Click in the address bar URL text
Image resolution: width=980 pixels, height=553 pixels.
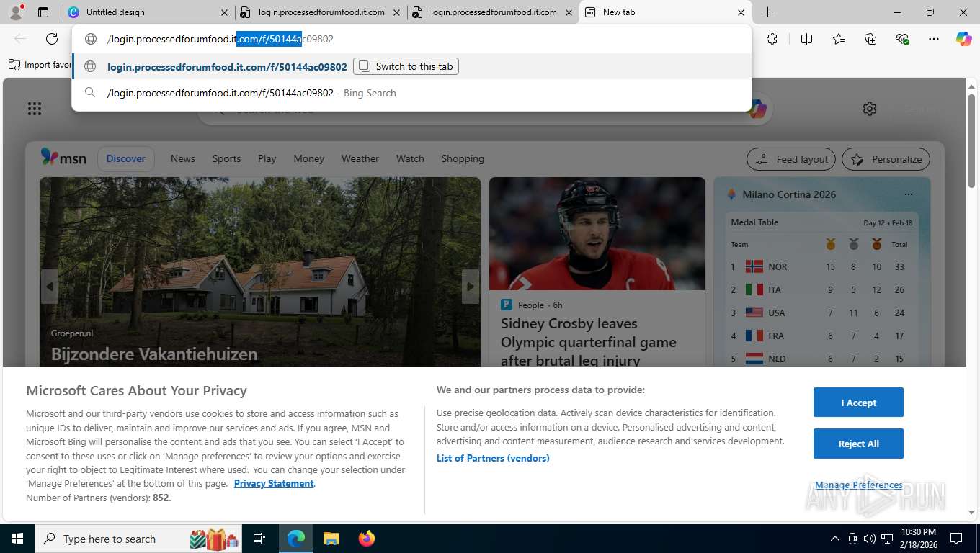(x=220, y=39)
